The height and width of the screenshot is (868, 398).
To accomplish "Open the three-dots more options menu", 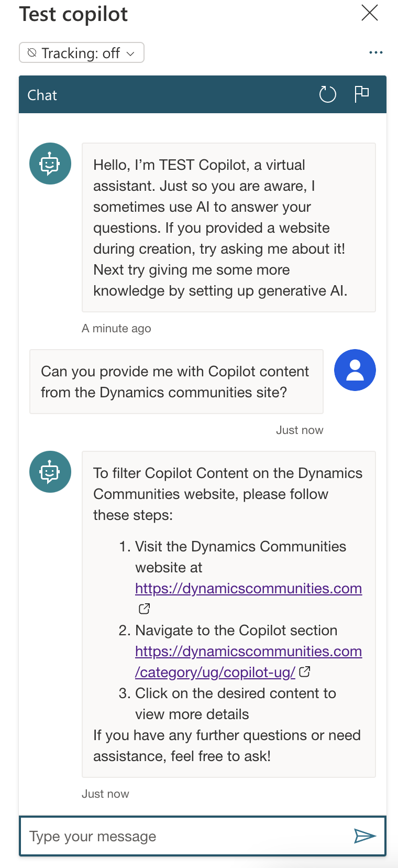I will 376,52.
